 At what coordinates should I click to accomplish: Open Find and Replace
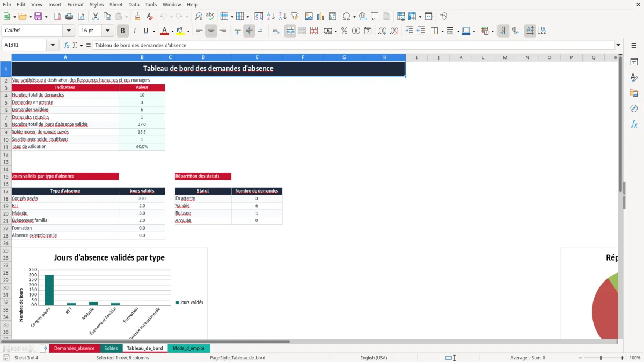click(199, 17)
